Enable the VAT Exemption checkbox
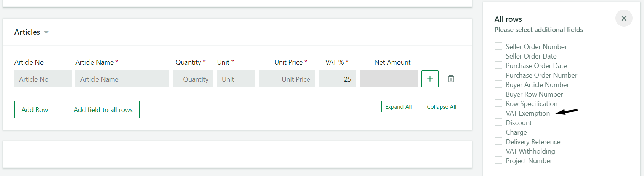The height and width of the screenshot is (176, 644). 498,113
